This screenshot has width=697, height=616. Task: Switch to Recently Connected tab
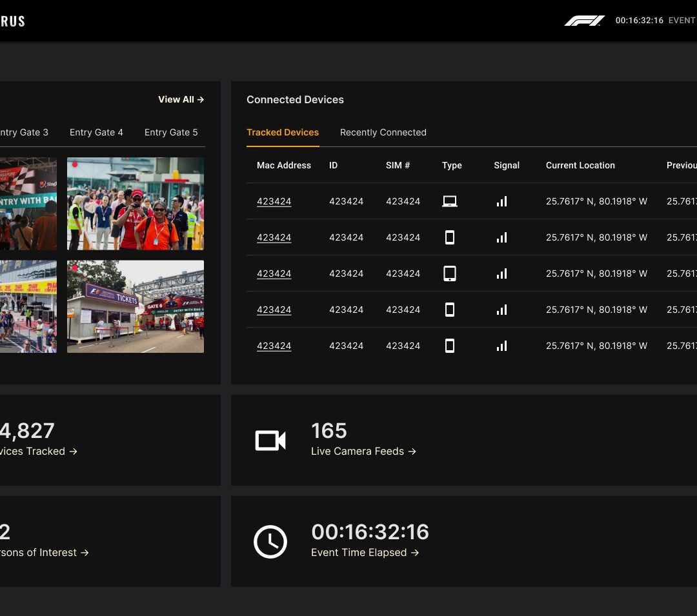click(383, 132)
